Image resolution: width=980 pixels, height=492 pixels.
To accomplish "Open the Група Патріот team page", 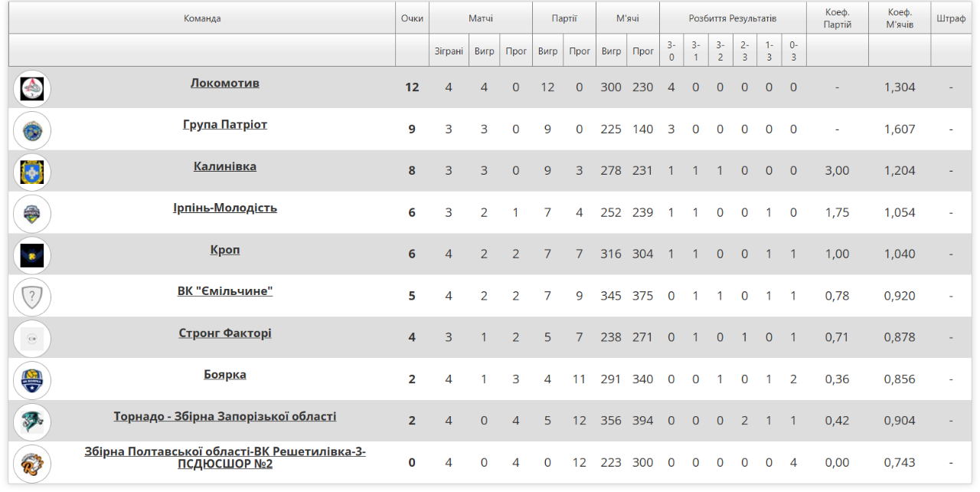I will pyautogui.click(x=225, y=124).
